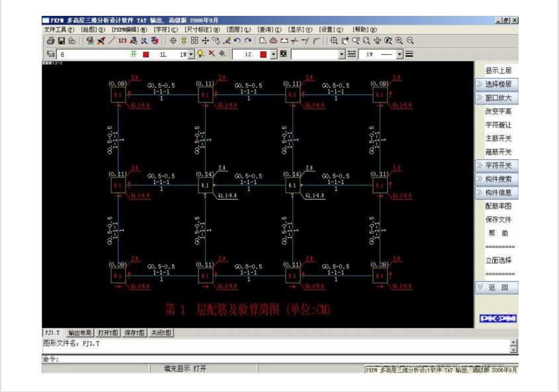Click 关闭T图 close drawing button

tap(161, 333)
